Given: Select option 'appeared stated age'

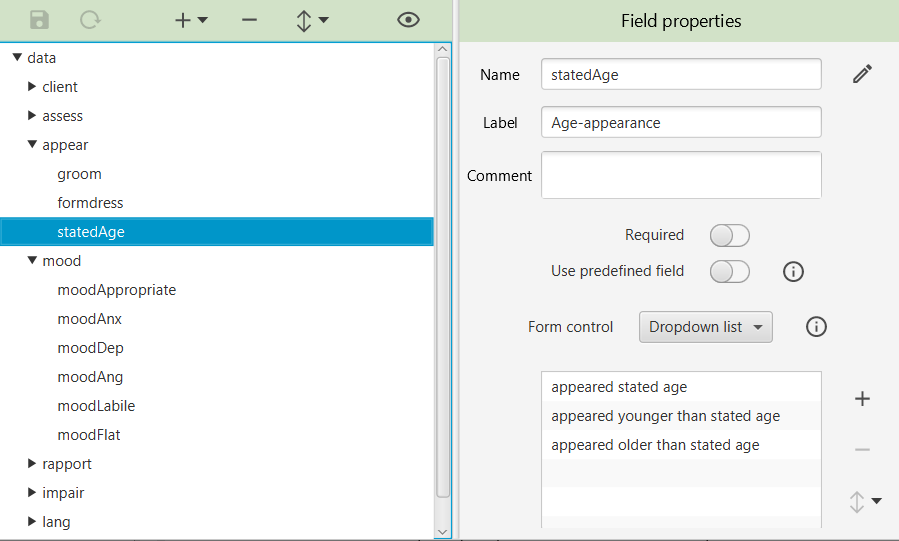Looking at the screenshot, I should pyautogui.click(x=681, y=387).
